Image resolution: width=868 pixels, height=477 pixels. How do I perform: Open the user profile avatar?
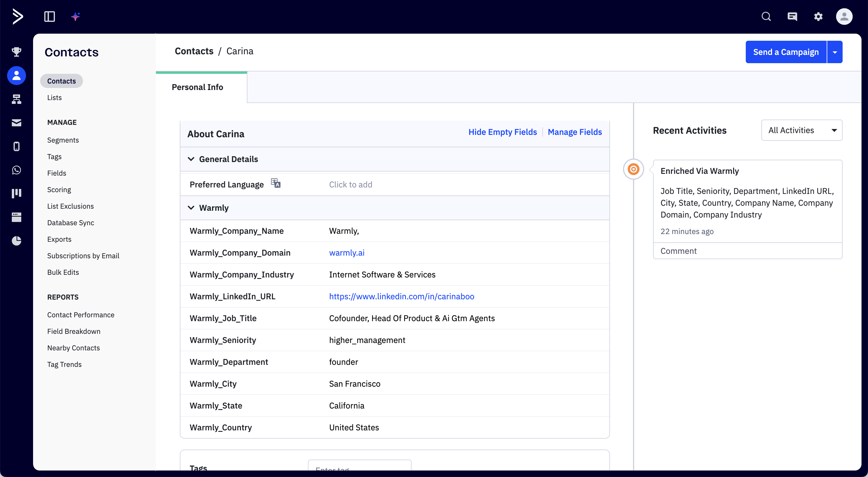844,17
